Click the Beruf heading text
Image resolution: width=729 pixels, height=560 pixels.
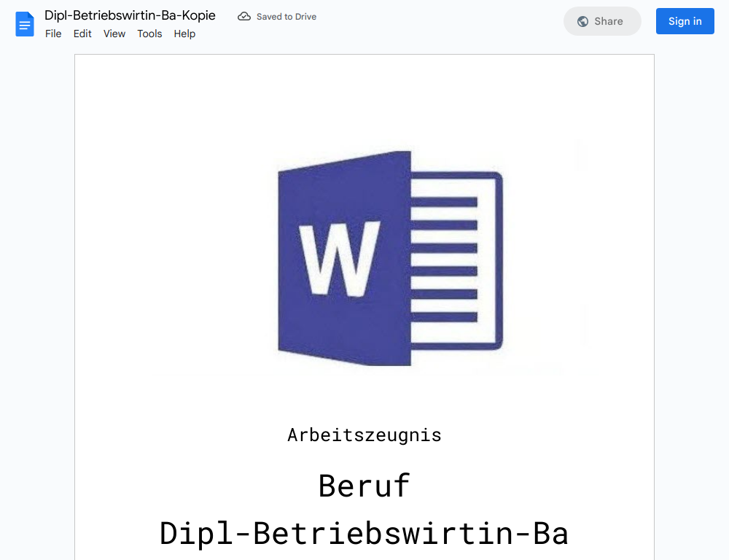click(364, 486)
